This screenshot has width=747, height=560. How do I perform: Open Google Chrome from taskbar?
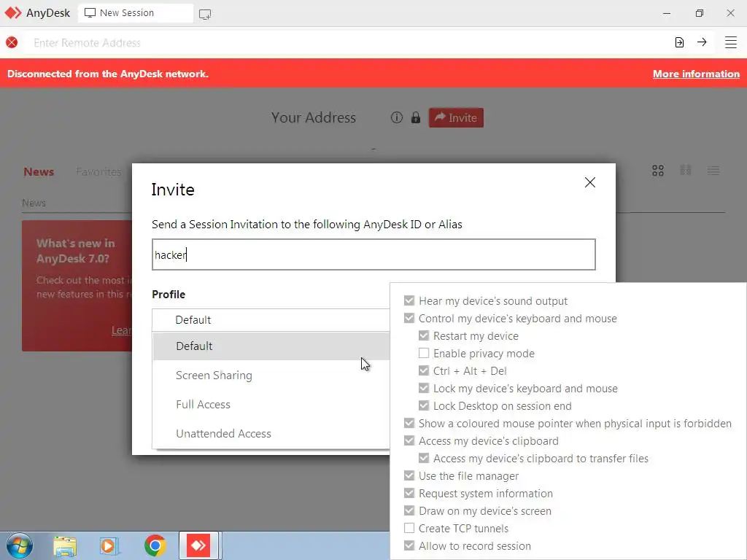point(155,545)
